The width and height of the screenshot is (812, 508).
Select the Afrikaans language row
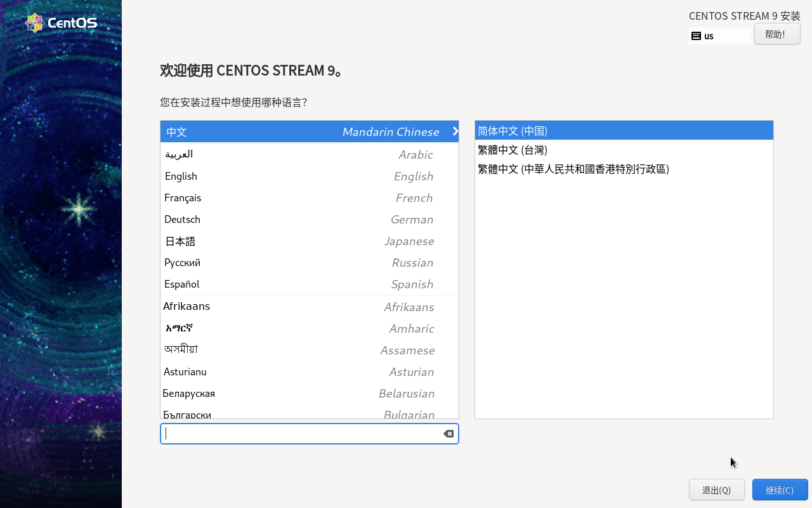click(310, 307)
